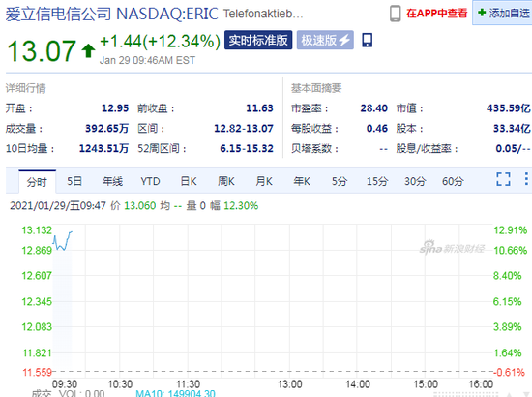The width and height of the screenshot is (532, 397).
Task: Click the 开盘 value 12.95
Action: (115, 108)
